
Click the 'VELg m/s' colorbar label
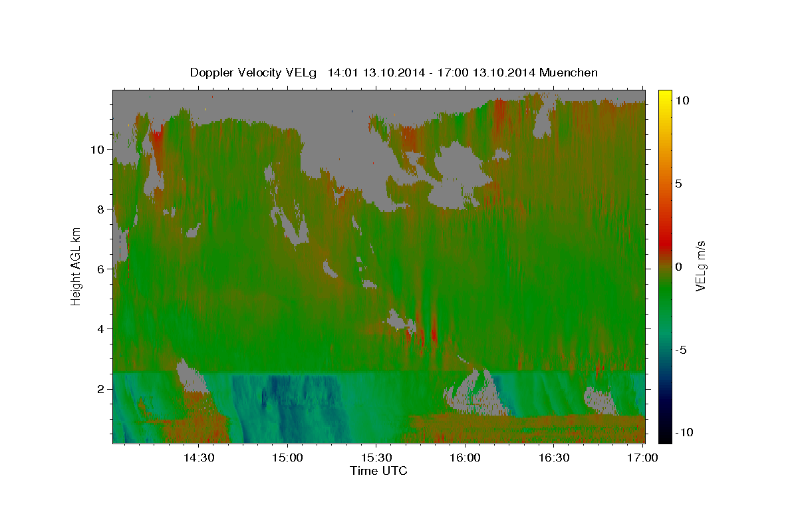click(700, 265)
